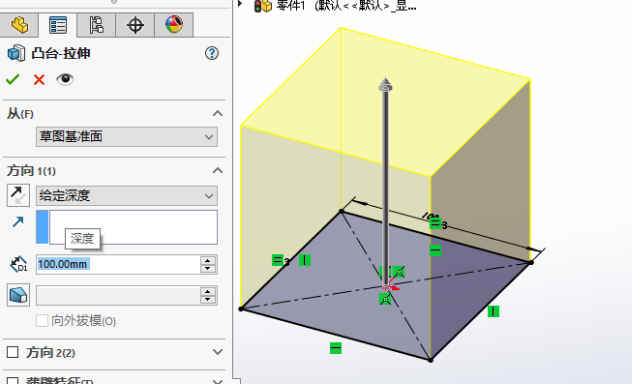Screen dimensions: 632x384
Task: Click the horizontal relation icon on bottom edge
Action: point(336,348)
